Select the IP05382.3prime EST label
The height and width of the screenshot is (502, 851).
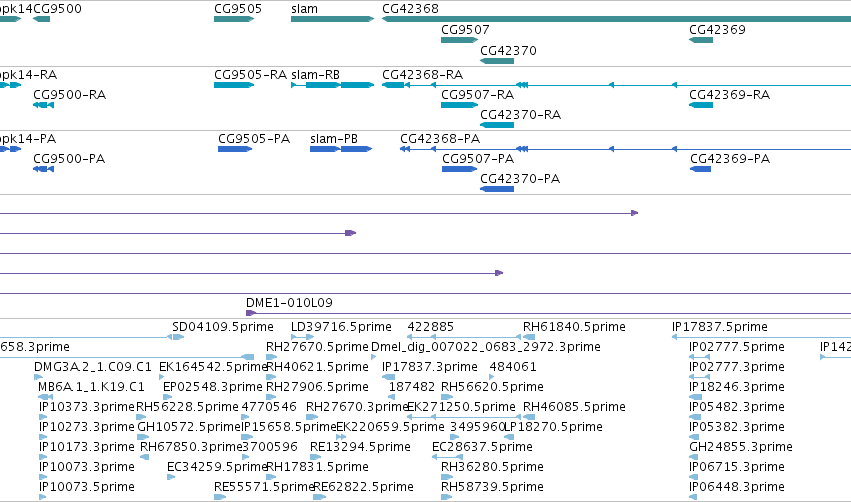click(x=736, y=427)
